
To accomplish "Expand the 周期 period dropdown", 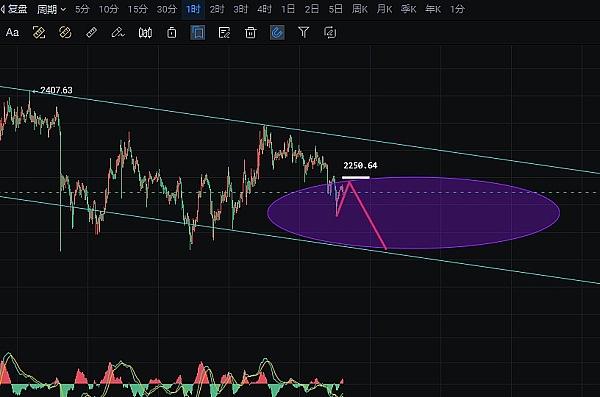I will coord(51,9).
